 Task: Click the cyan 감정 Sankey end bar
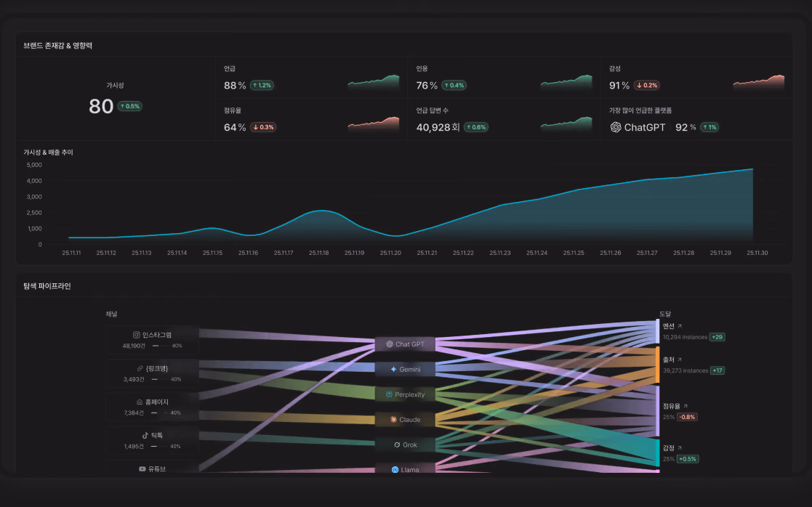click(658, 453)
